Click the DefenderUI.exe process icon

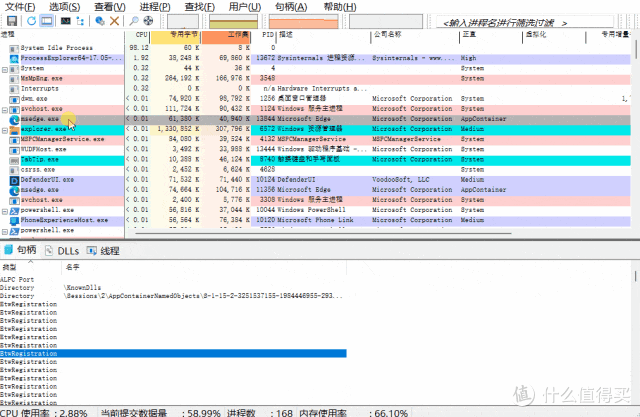pyautogui.click(x=14, y=180)
